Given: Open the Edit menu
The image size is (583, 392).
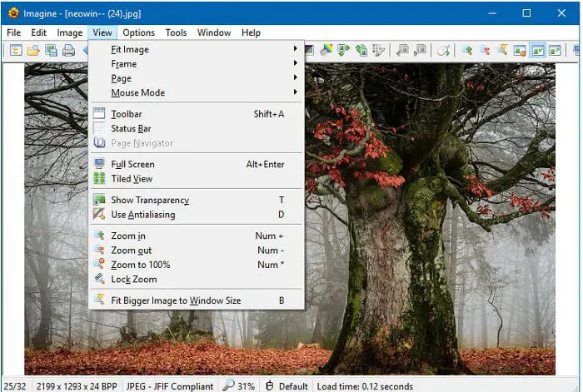Looking at the screenshot, I should [38, 32].
